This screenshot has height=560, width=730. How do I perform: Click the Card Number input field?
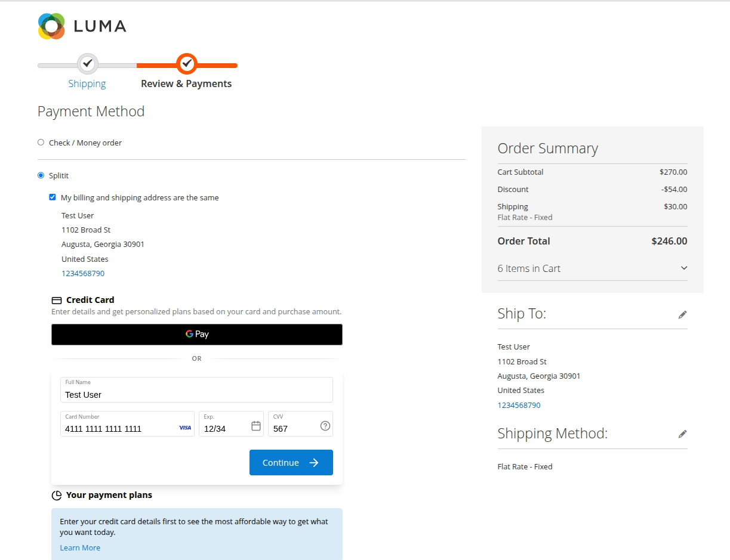pyautogui.click(x=127, y=423)
